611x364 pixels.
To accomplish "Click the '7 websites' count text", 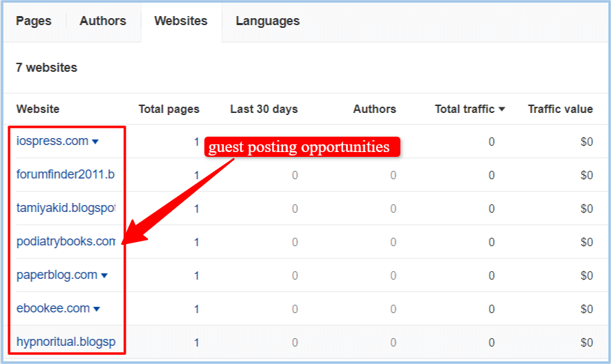I will coord(46,68).
